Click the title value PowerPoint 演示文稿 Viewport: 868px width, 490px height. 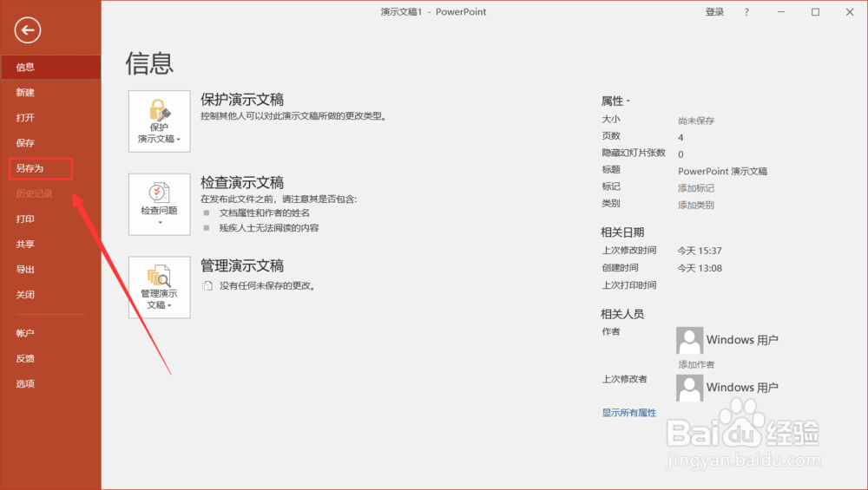click(722, 172)
